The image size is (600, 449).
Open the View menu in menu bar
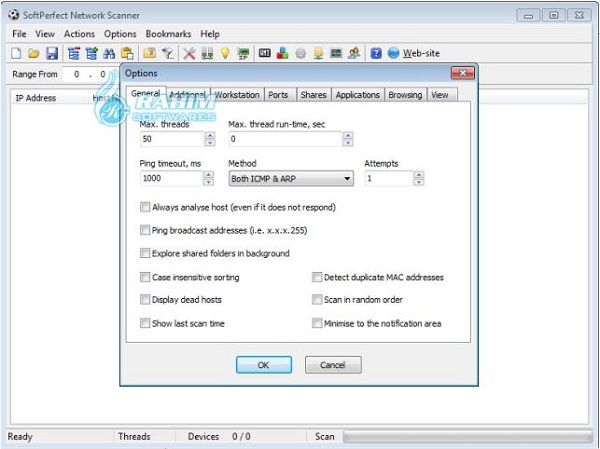click(45, 34)
